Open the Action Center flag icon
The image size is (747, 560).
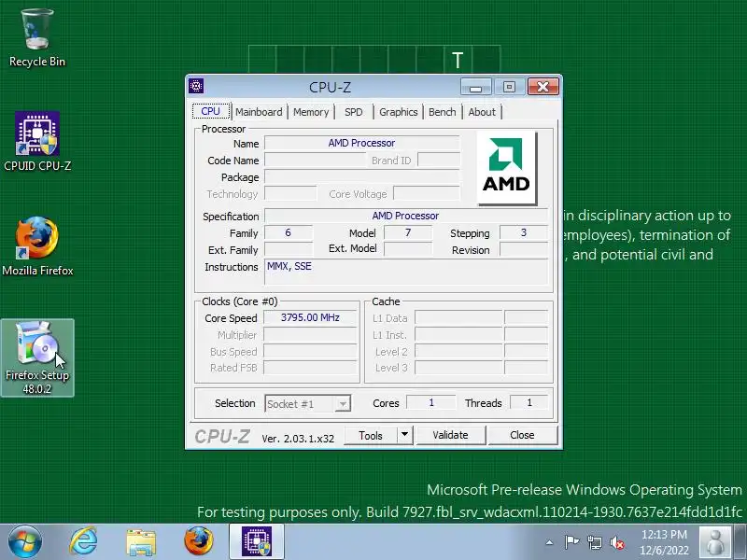click(x=571, y=542)
